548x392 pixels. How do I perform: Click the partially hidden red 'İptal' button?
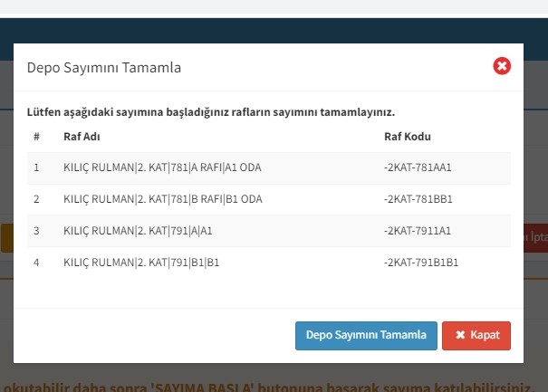[x=535, y=237]
